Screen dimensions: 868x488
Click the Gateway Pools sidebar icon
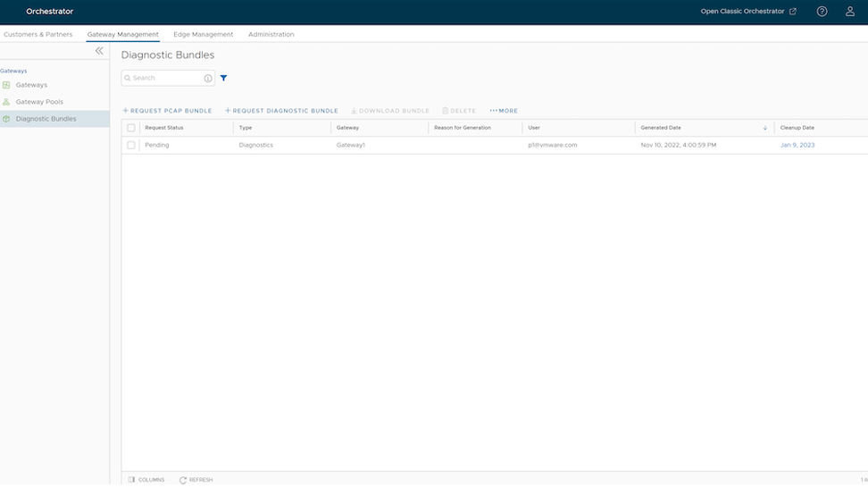7,102
